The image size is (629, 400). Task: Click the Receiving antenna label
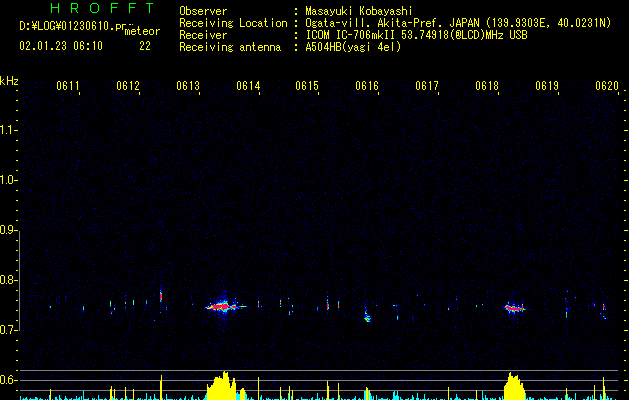[x=230, y=47]
